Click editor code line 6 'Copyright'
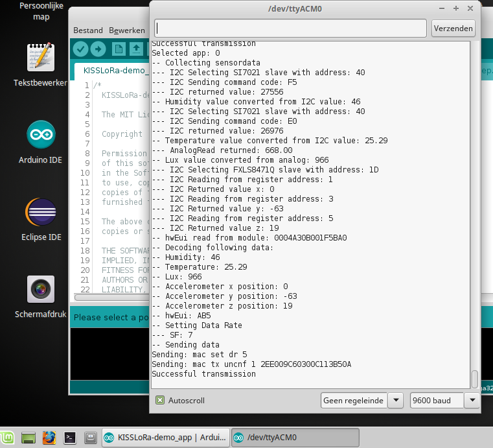Screen dimensions: 493x448 [122, 134]
